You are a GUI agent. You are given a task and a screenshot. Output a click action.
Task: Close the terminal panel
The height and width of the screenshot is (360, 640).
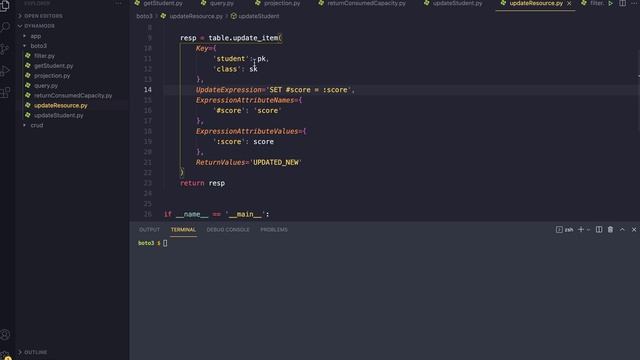[x=634, y=230]
